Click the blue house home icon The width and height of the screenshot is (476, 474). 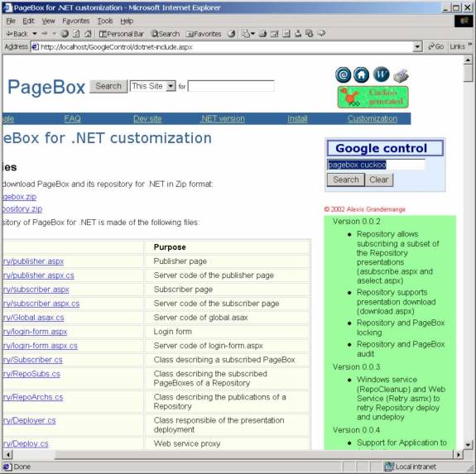pyautogui.click(x=361, y=75)
